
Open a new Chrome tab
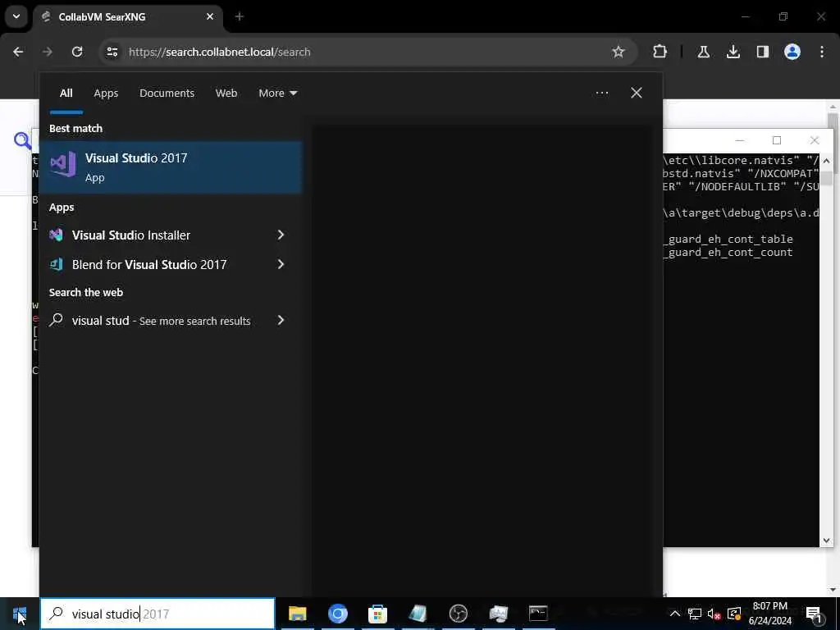click(240, 16)
